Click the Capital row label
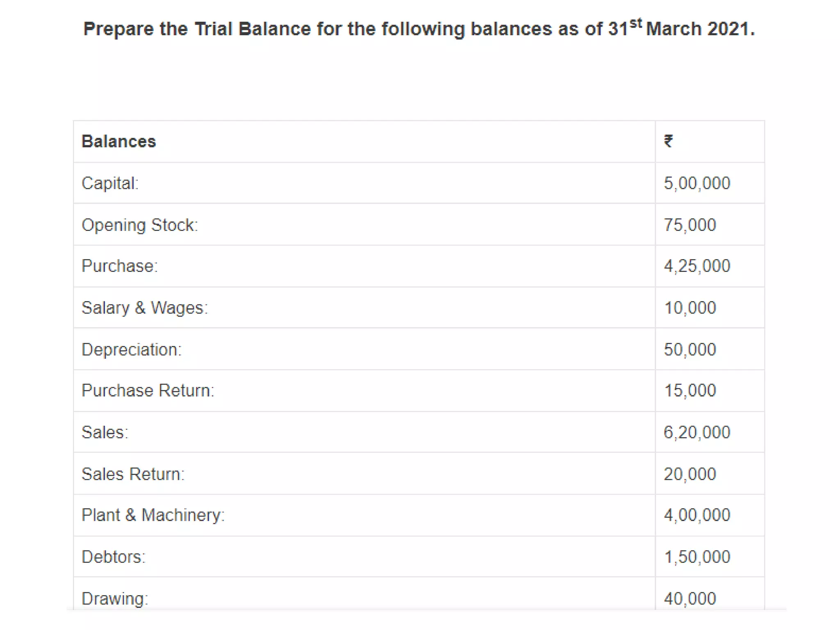The height and width of the screenshot is (630, 840). (x=110, y=183)
